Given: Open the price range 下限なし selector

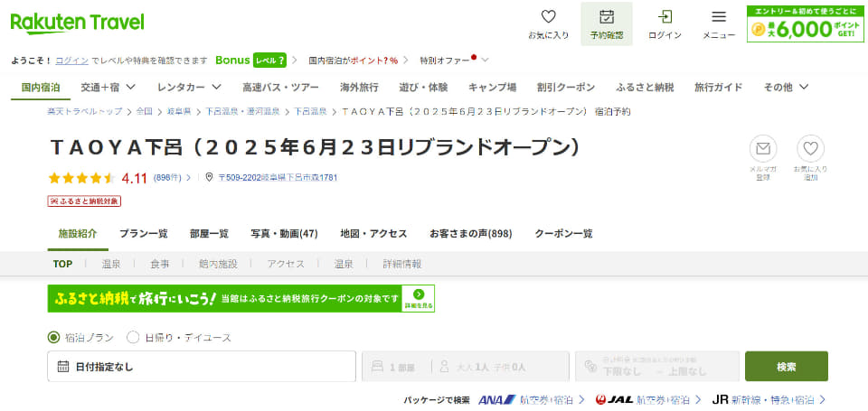Looking at the screenshot, I should tap(657, 366).
